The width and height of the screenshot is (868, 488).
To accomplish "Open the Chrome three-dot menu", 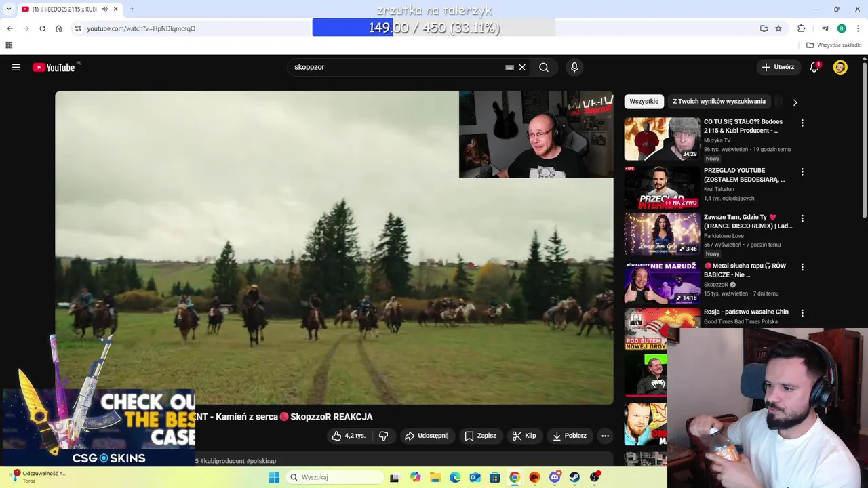I will 859,28.
